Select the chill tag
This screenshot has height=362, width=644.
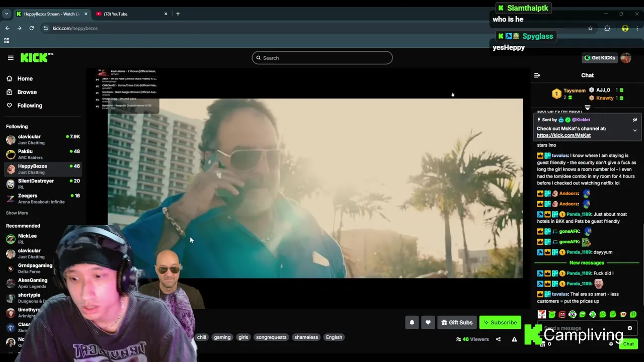click(x=201, y=337)
